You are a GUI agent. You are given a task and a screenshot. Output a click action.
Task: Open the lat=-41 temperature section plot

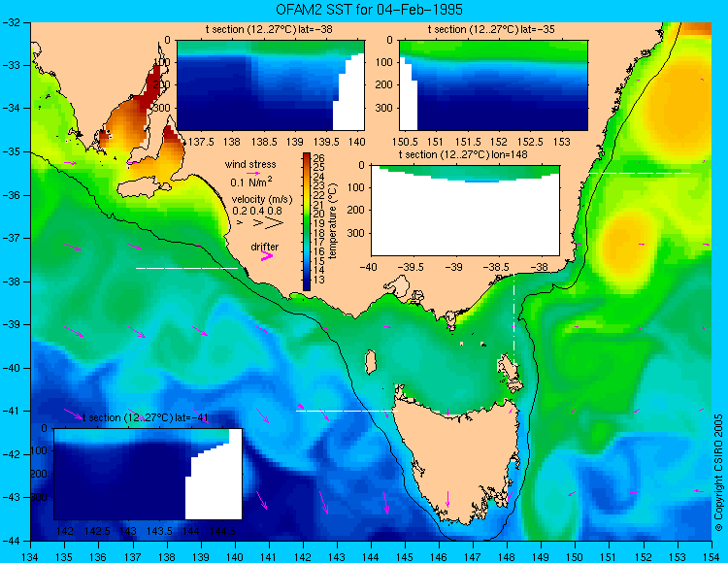coord(148,474)
